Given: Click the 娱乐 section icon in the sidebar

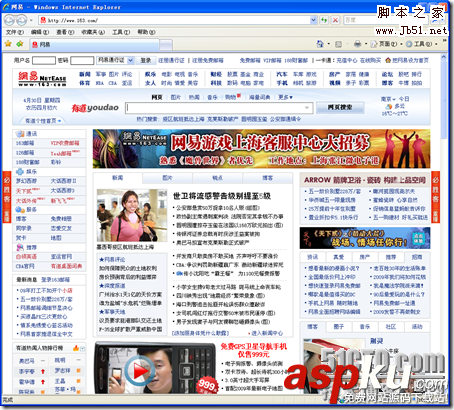Looking at the screenshot, I should 20,171.
